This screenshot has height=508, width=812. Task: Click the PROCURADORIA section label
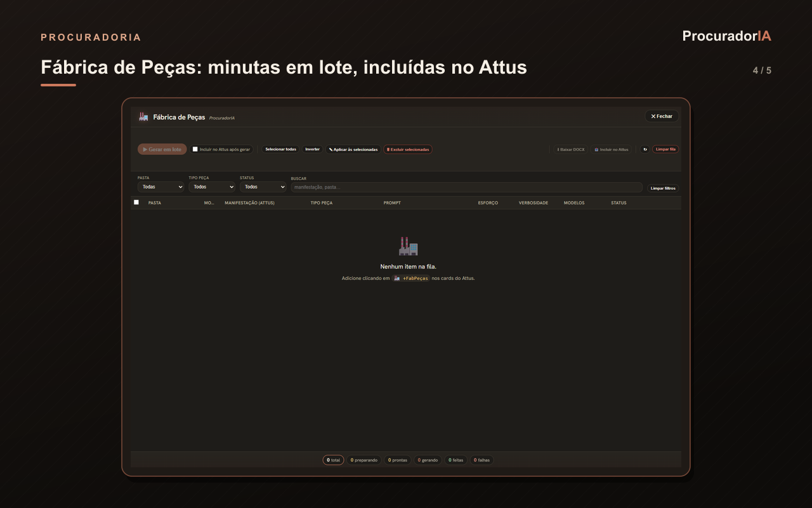click(x=91, y=37)
